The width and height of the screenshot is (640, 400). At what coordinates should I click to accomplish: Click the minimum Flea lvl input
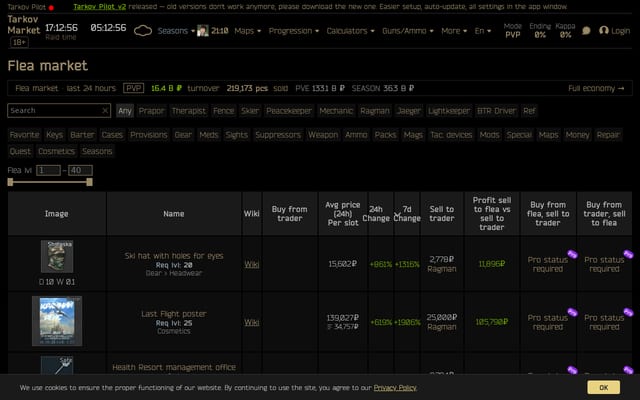click(x=48, y=170)
